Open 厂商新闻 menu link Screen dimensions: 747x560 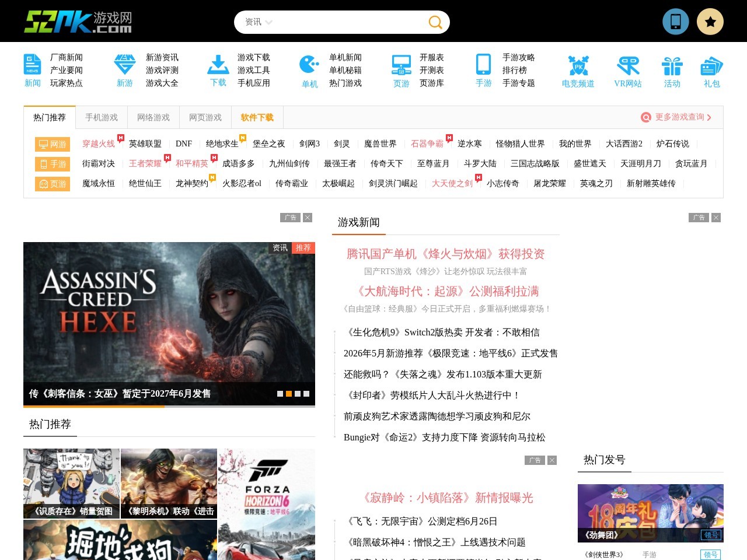(67, 58)
